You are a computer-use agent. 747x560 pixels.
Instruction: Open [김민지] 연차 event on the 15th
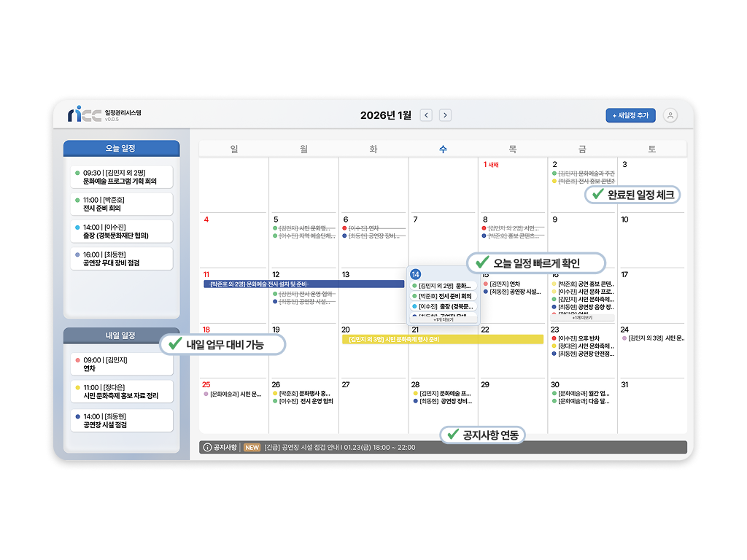[502, 284]
